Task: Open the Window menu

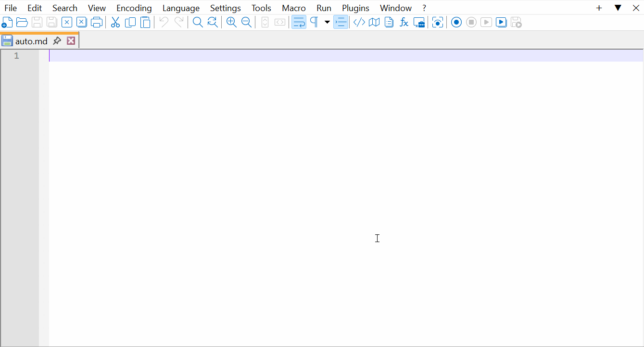Action: click(396, 8)
